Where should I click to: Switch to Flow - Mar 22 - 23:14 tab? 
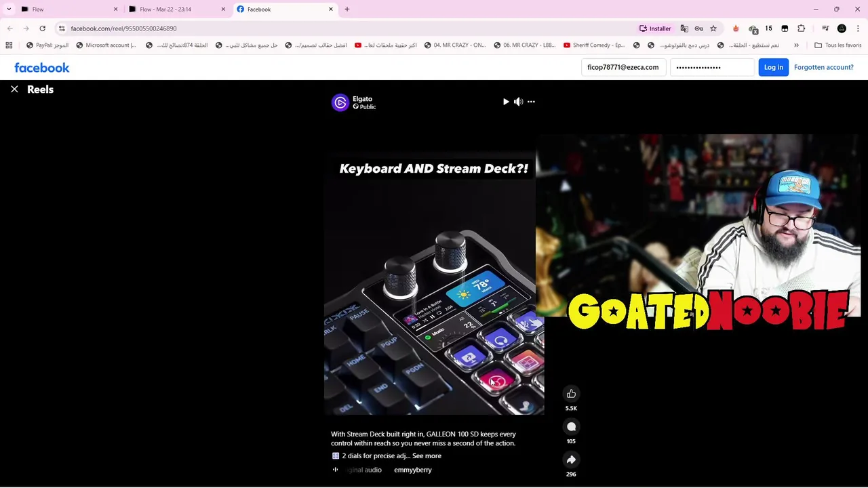(176, 9)
